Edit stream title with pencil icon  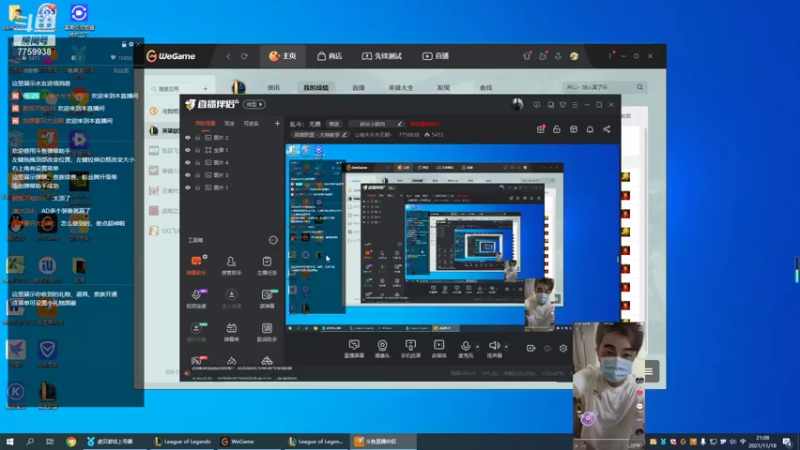coord(399,124)
